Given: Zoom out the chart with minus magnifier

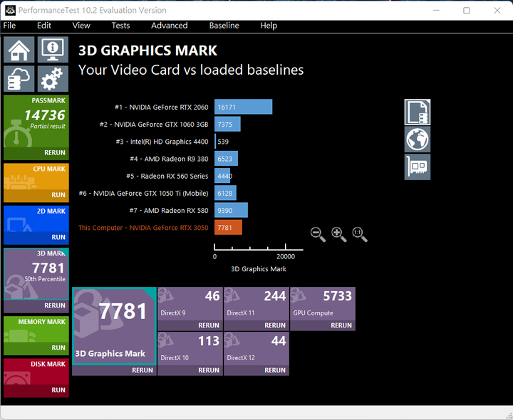Looking at the screenshot, I should coord(318,234).
